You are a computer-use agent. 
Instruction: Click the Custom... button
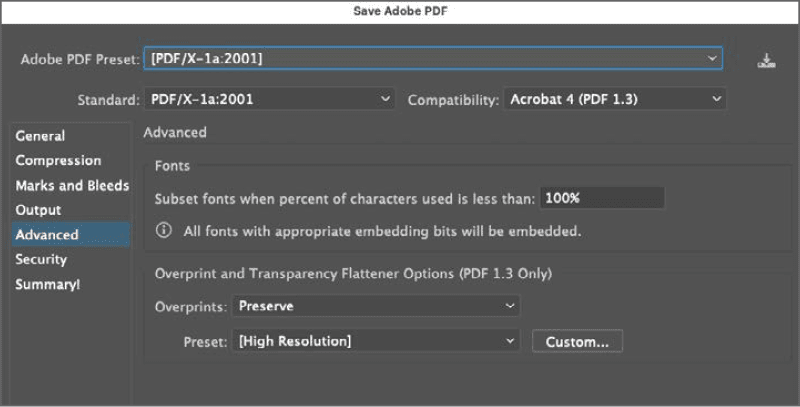pyautogui.click(x=577, y=341)
